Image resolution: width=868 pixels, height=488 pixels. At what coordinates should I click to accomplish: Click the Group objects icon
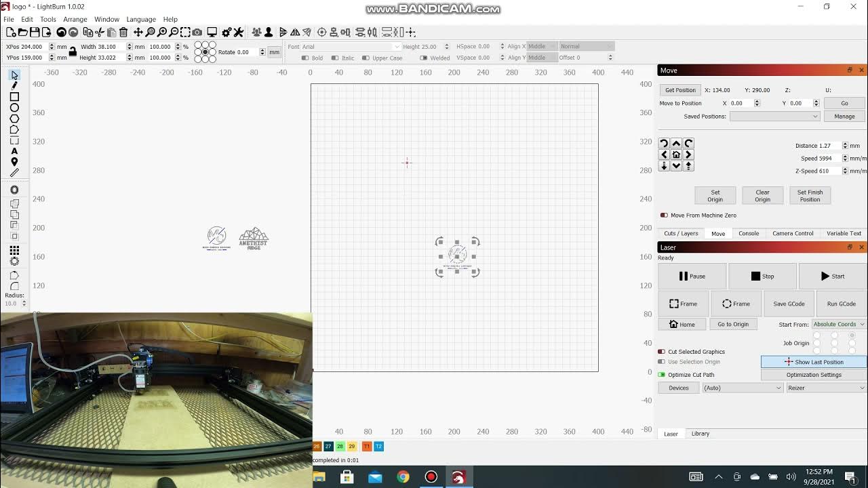256,32
